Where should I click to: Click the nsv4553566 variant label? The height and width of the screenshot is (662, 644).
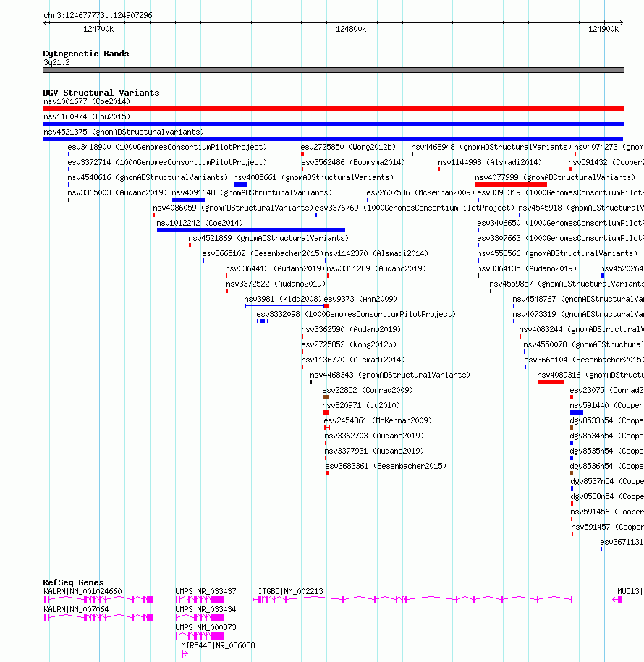tap(557, 253)
